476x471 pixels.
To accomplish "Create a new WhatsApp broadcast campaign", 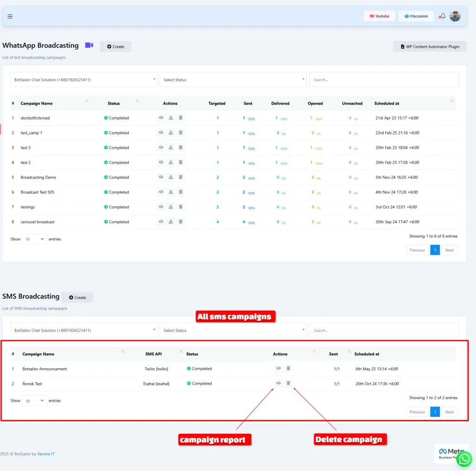I will pyautogui.click(x=115, y=47).
